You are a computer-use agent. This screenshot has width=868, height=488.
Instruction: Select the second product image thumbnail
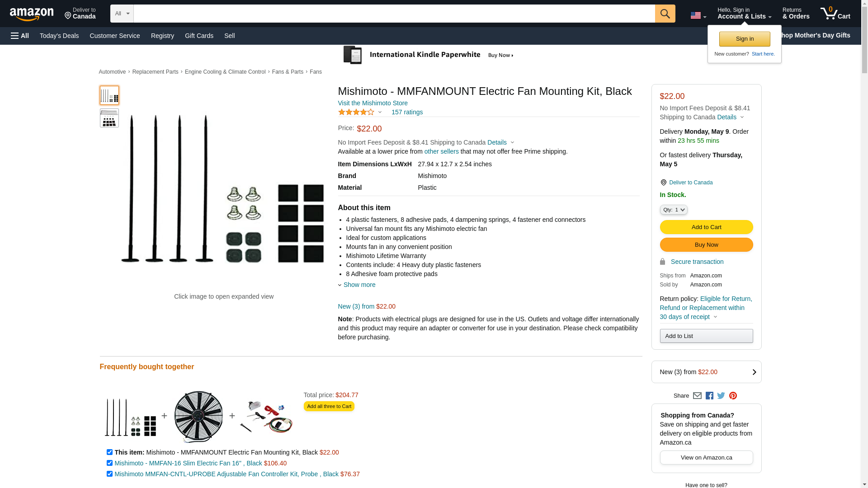[x=109, y=118]
